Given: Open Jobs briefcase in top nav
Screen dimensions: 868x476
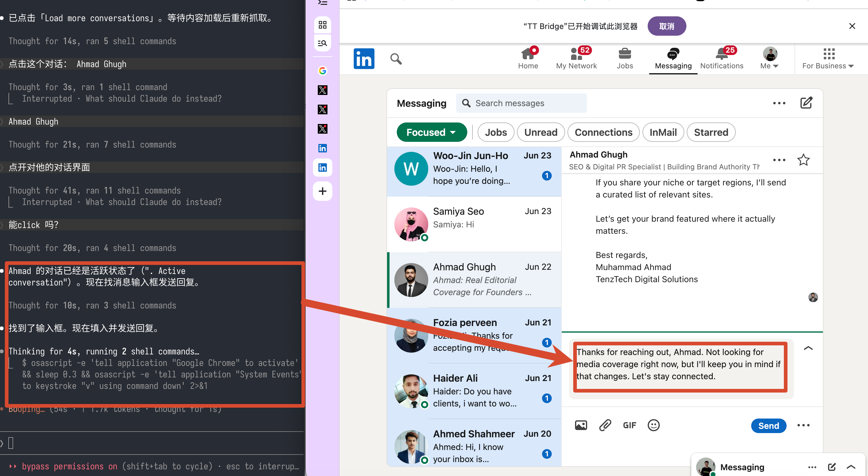Looking at the screenshot, I should pyautogui.click(x=625, y=59).
